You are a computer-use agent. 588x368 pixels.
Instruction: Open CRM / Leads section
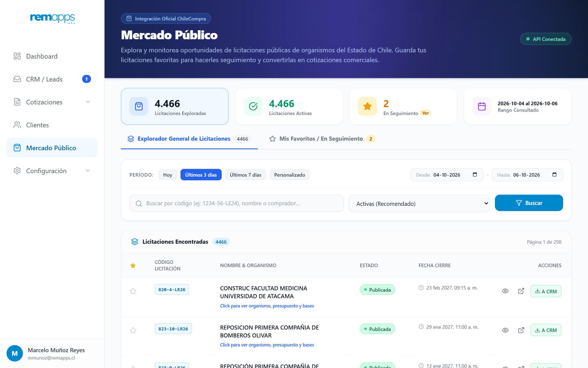click(52, 79)
